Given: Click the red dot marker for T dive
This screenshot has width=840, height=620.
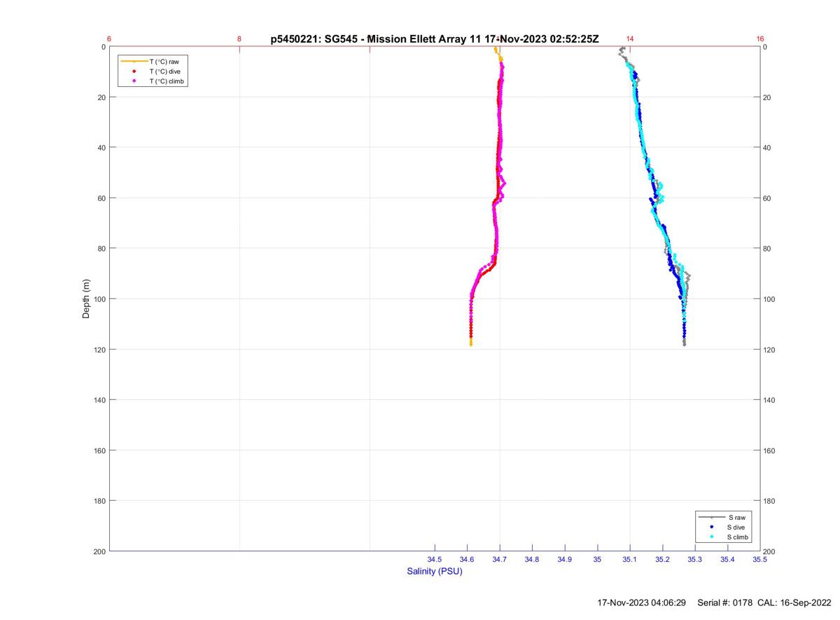Looking at the screenshot, I should tap(134, 71).
